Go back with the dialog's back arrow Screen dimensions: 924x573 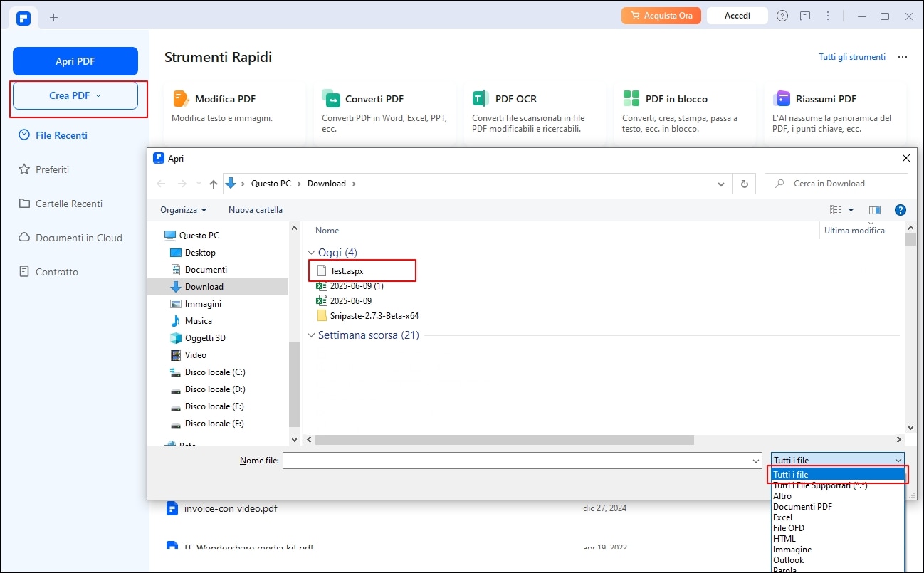pos(161,184)
